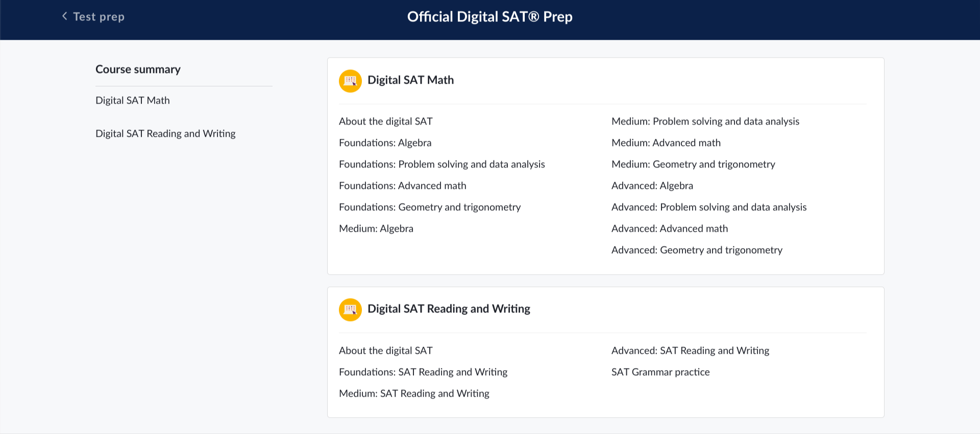The image size is (980, 434).
Task: Open About the digital SAT under Math
Action: coord(385,122)
